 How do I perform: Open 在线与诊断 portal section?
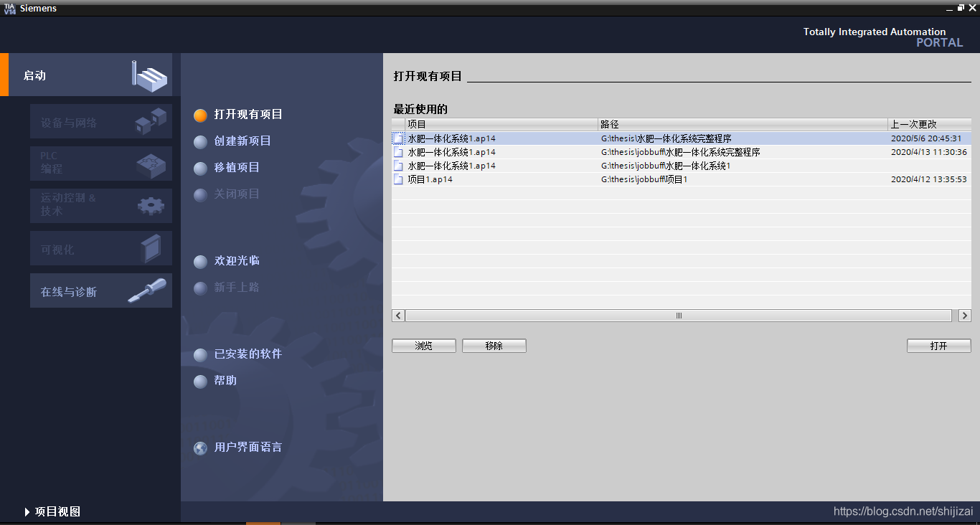(101, 290)
